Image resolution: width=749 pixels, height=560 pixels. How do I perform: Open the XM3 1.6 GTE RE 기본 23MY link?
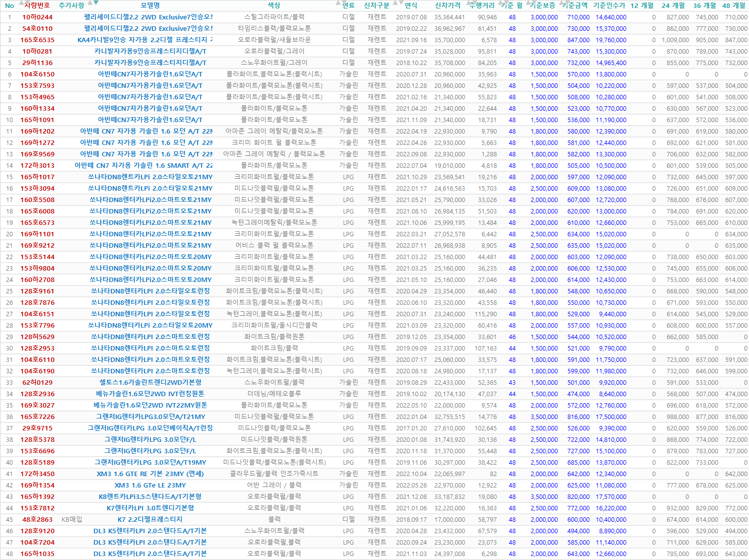(150, 474)
